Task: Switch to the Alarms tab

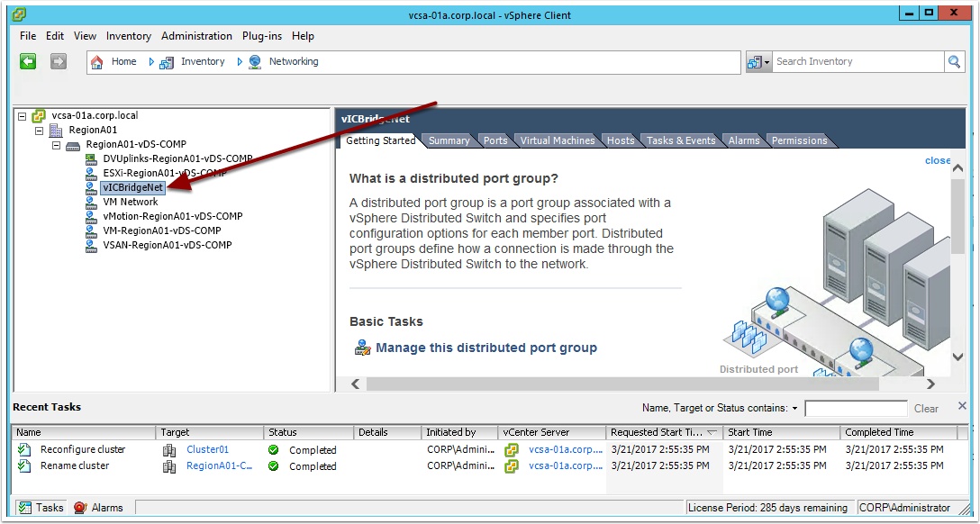Action: coord(744,140)
